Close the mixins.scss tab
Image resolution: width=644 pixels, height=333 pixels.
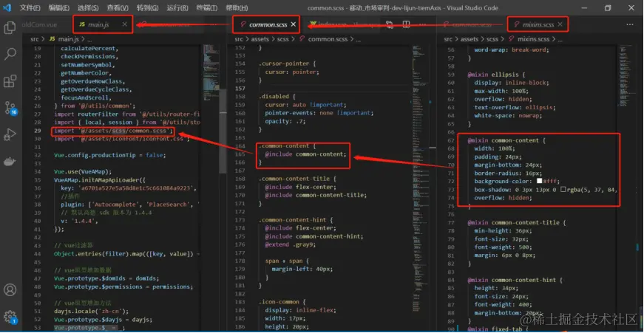[560, 24]
